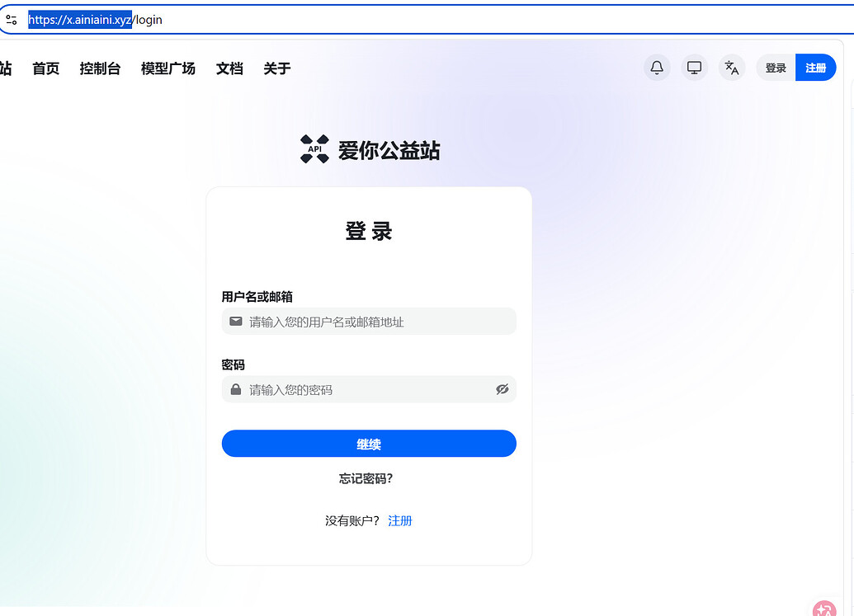Focus the 用户名或邮箱 input field

pos(369,322)
